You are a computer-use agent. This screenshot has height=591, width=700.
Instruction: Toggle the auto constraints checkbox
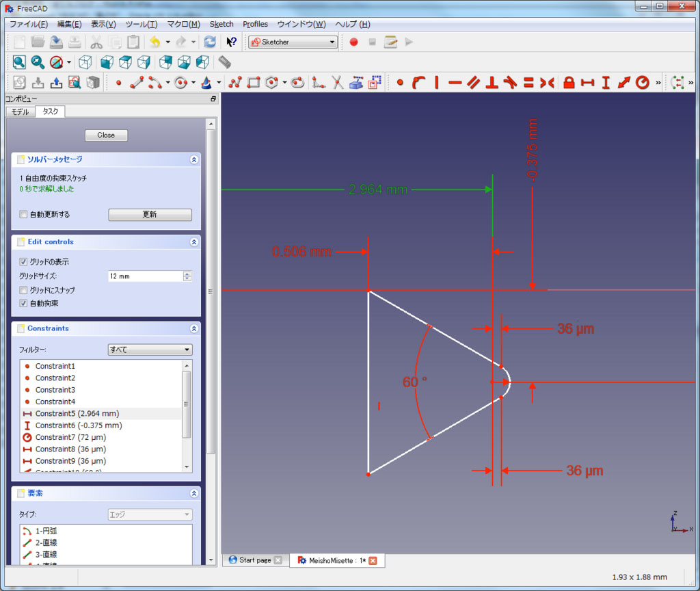23,303
